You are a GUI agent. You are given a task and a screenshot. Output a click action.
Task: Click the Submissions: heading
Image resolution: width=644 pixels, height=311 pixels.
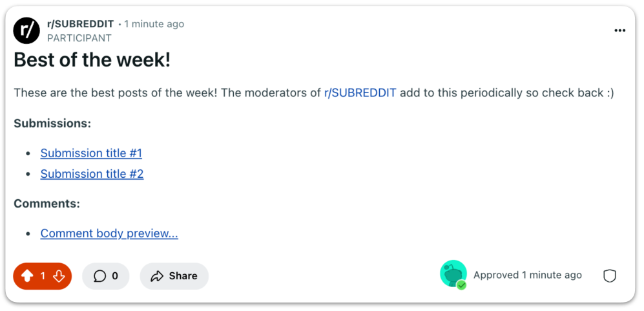(x=52, y=123)
